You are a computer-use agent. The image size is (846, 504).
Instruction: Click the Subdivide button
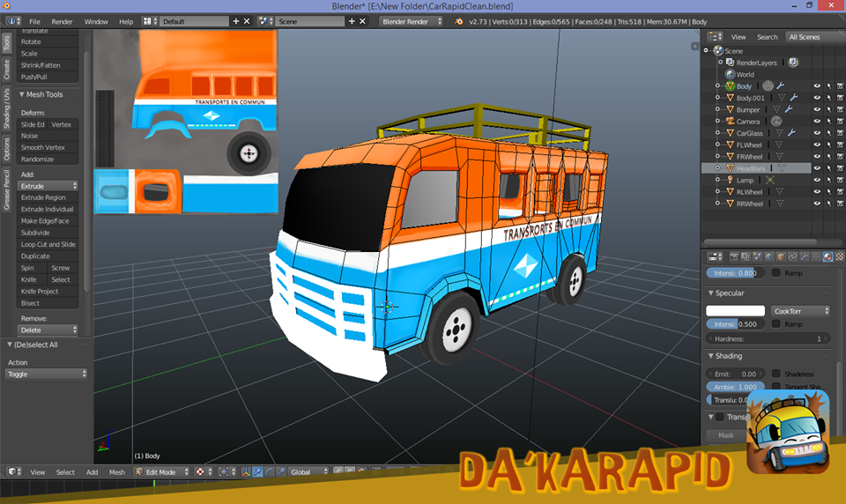pos(48,233)
